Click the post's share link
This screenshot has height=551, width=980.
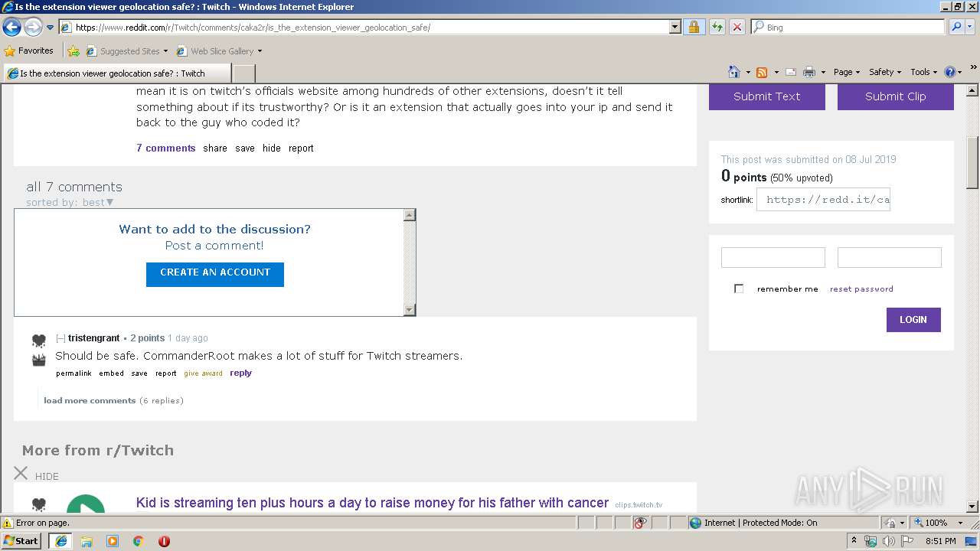coord(215,148)
